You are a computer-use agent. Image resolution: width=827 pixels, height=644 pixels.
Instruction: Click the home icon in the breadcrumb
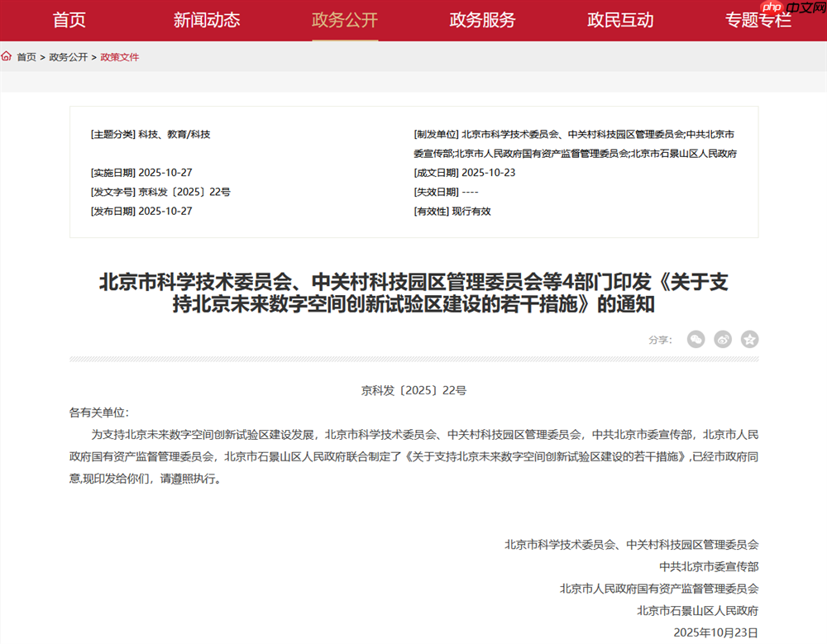click(x=7, y=56)
